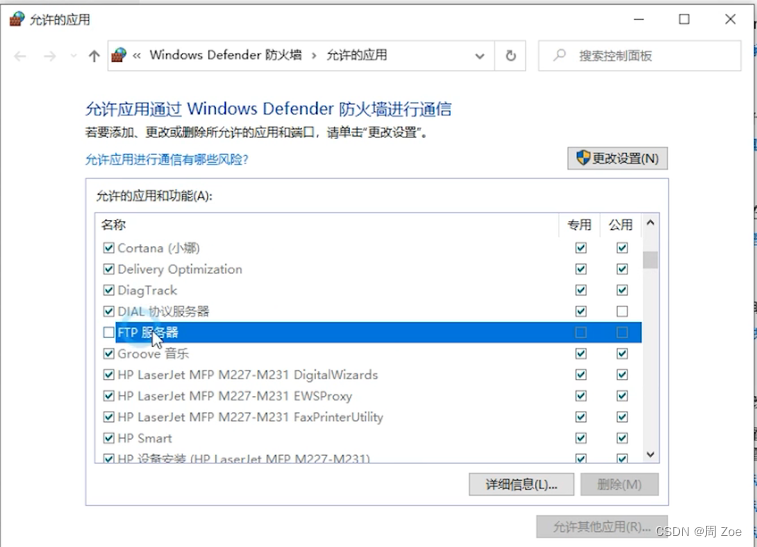Viewport: 757px width, 547px height.
Task: Toggle 公用 checkbox for DiagTrack
Action: 622,290
